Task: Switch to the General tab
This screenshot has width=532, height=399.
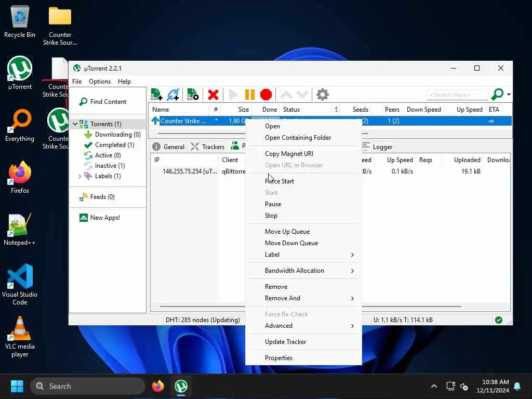Action: pyautogui.click(x=169, y=147)
